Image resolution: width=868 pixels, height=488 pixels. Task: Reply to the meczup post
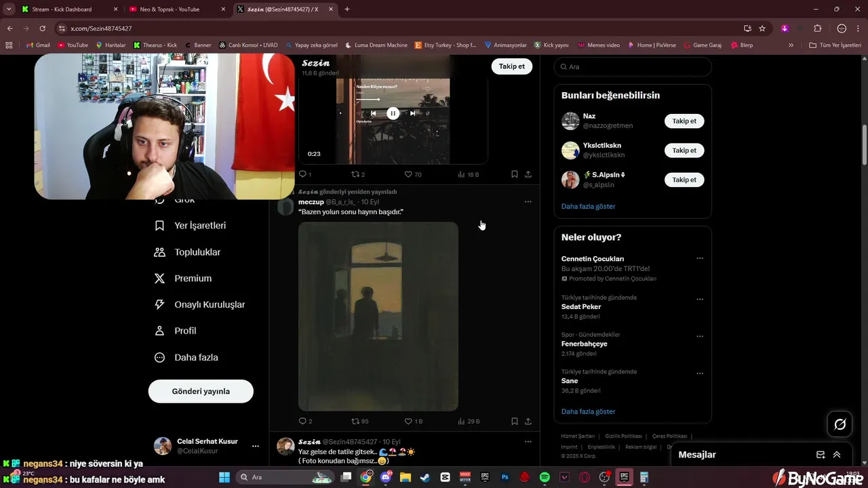coord(305,421)
